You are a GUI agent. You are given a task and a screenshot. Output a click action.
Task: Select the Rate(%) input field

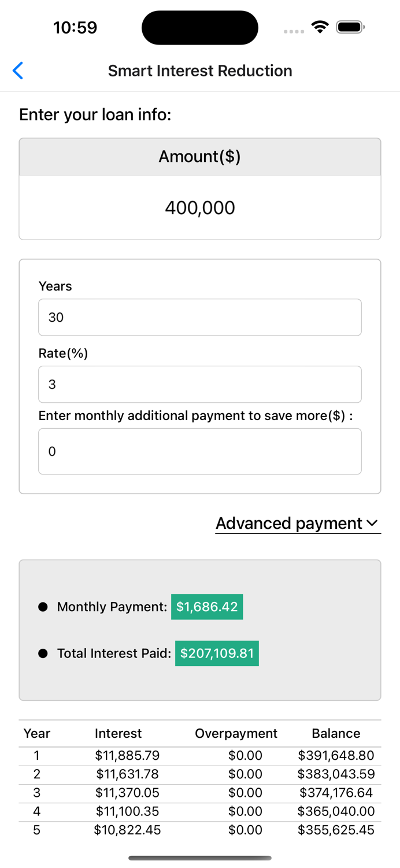point(200,384)
